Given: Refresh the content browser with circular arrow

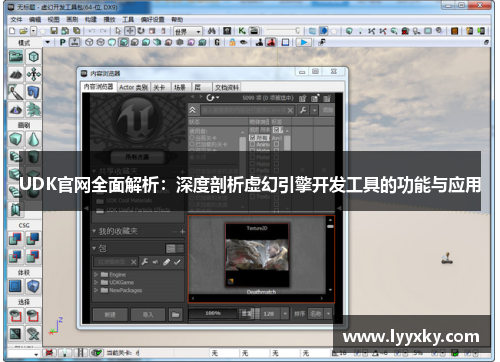Looking at the screenshot, I should click(x=210, y=98).
